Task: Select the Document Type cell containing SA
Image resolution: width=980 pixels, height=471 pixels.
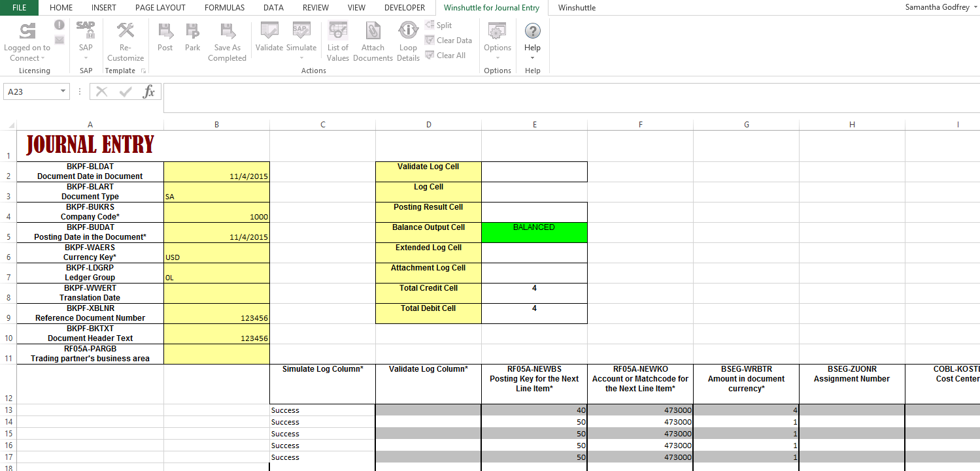Action: pyautogui.click(x=216, y=192)
